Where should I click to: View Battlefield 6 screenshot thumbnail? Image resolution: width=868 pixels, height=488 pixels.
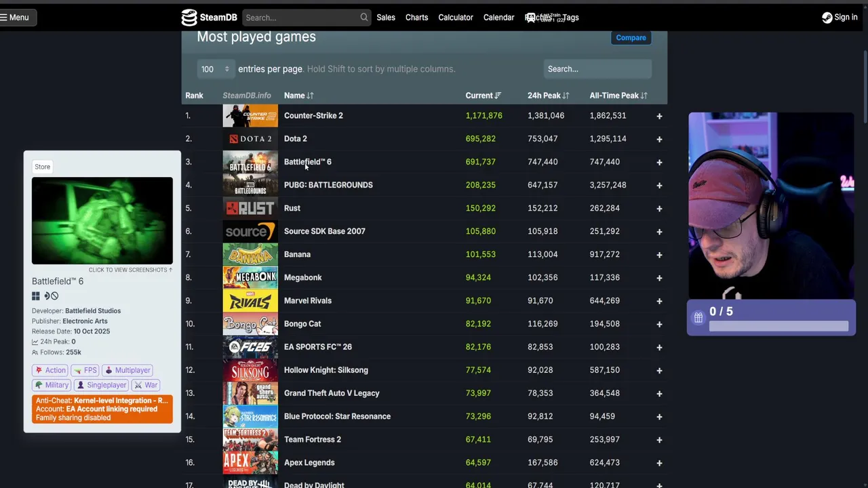click(x=102, y=221)
